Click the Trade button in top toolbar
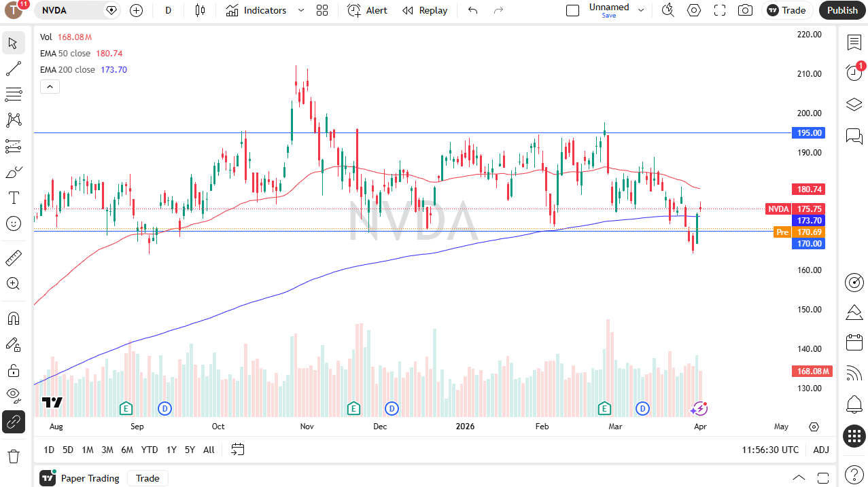Screen dimensions: 868x487 click(x=787, y=10)
